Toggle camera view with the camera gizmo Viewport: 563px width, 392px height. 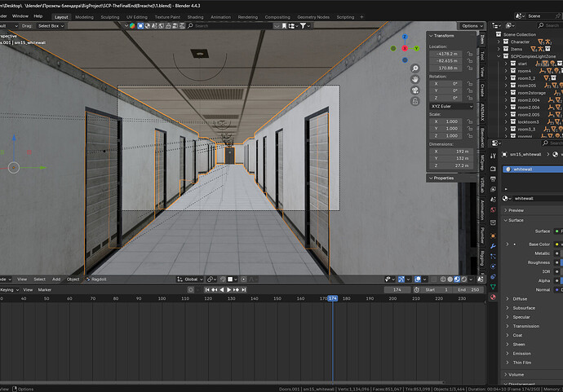(415, 90)
